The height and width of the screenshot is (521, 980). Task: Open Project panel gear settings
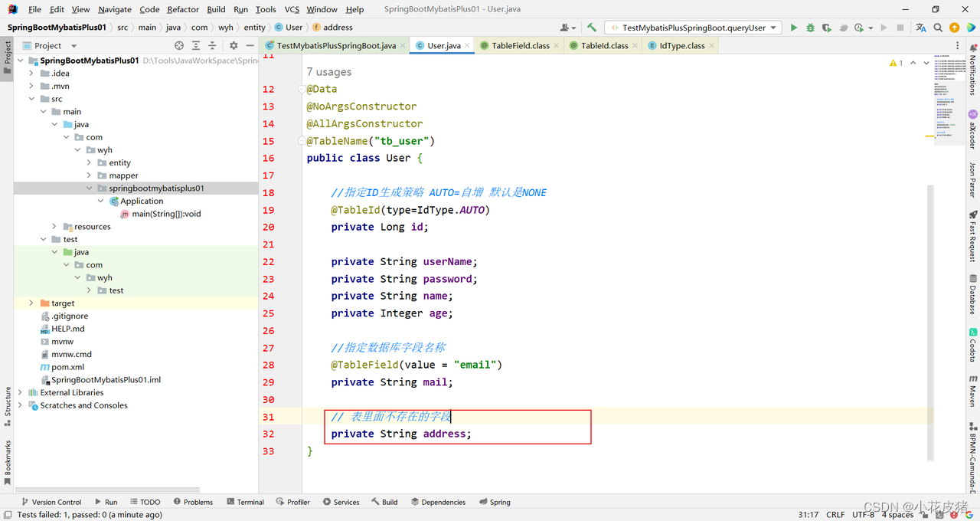point(234,46)
